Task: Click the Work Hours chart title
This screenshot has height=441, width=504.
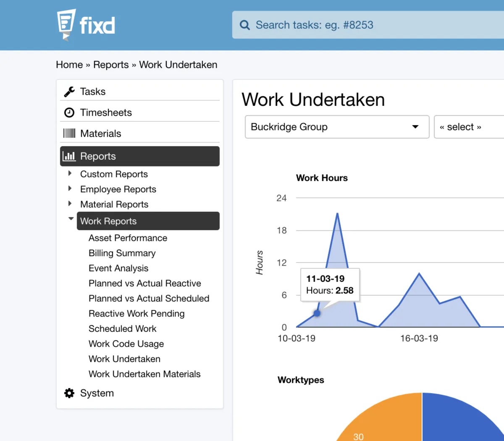Action: pos(322,178)
